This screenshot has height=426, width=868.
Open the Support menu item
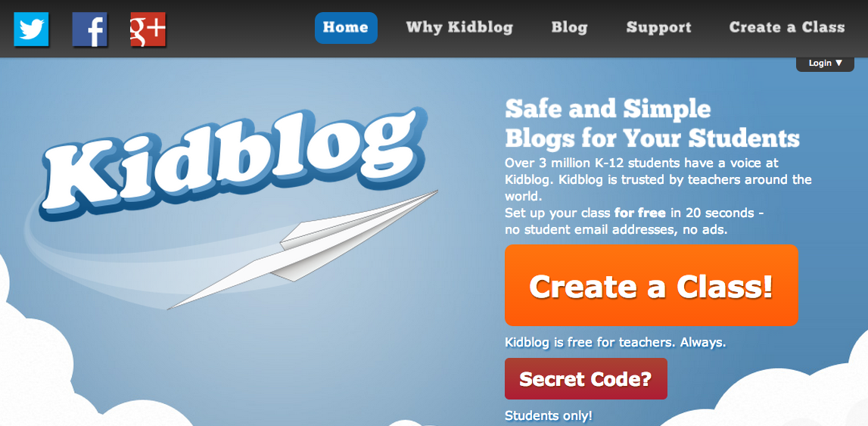(658, 27)
